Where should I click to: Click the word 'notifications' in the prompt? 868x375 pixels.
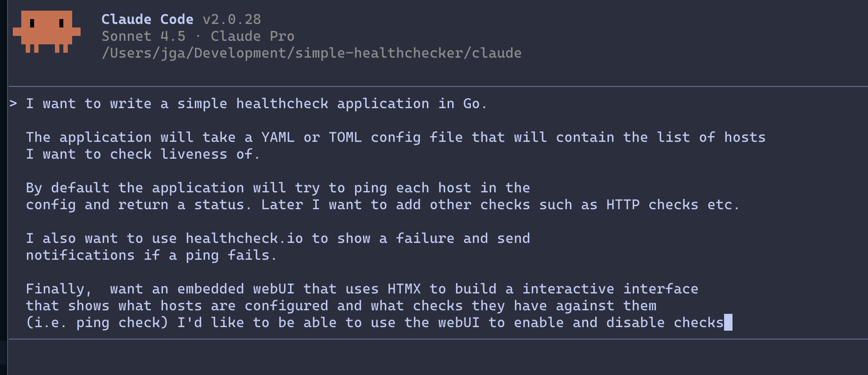(x=80, y=255)
